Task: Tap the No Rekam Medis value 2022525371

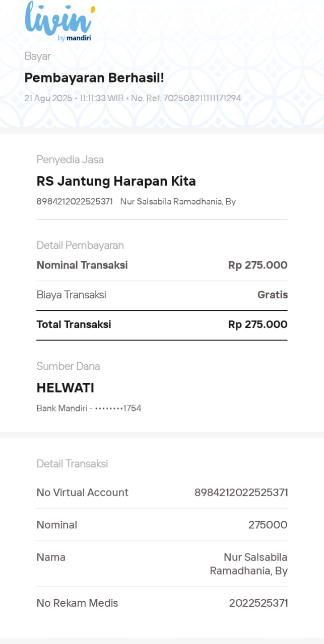Action: click(258, 603)
